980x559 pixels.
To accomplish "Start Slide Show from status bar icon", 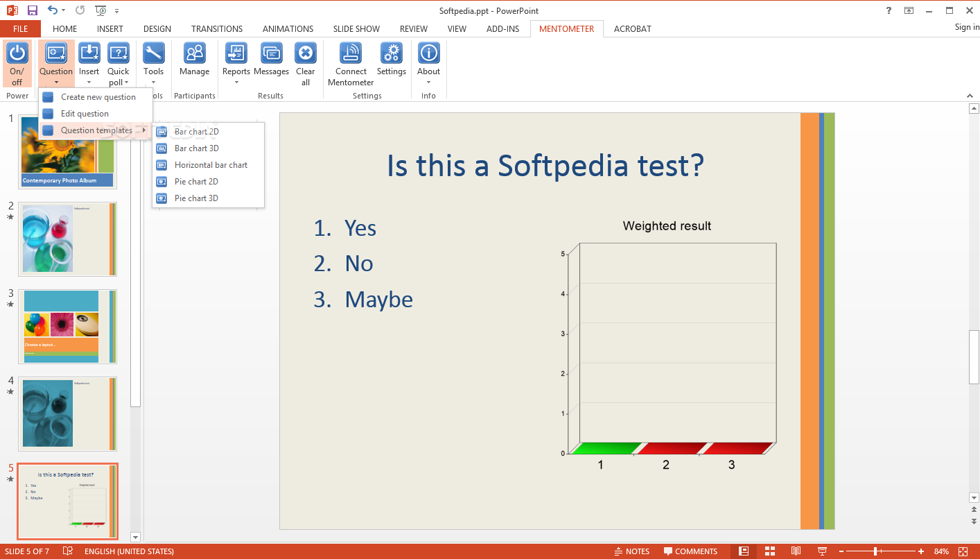I will click(822, 551).
